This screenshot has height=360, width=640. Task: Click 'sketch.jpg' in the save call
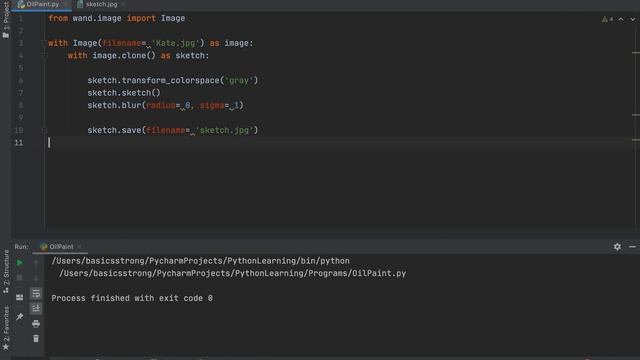pyautogui.click(x=224, y=130)
